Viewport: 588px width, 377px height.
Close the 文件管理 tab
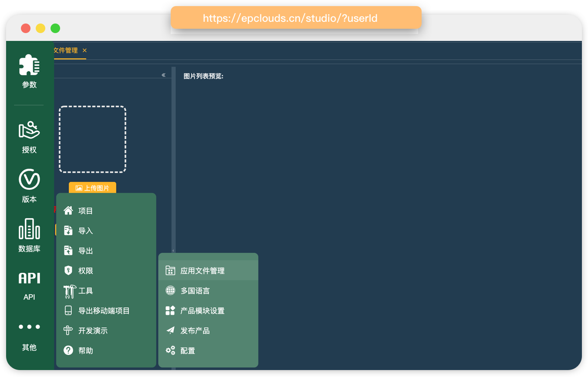pyautogui.click(x=84, y=50)
